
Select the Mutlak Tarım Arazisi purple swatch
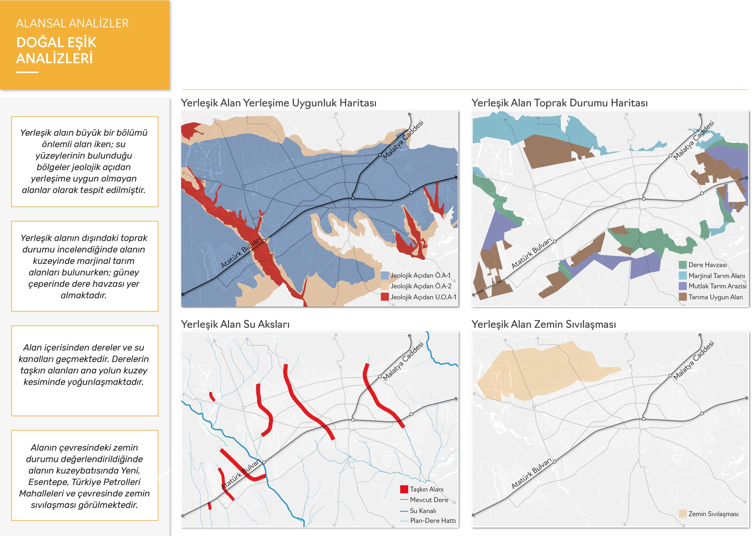(683, 286)
